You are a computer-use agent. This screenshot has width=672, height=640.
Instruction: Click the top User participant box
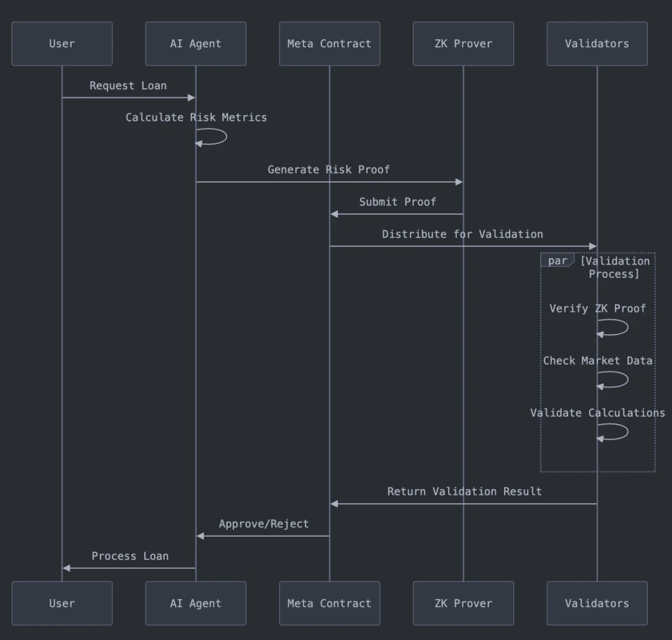[62, 44]
